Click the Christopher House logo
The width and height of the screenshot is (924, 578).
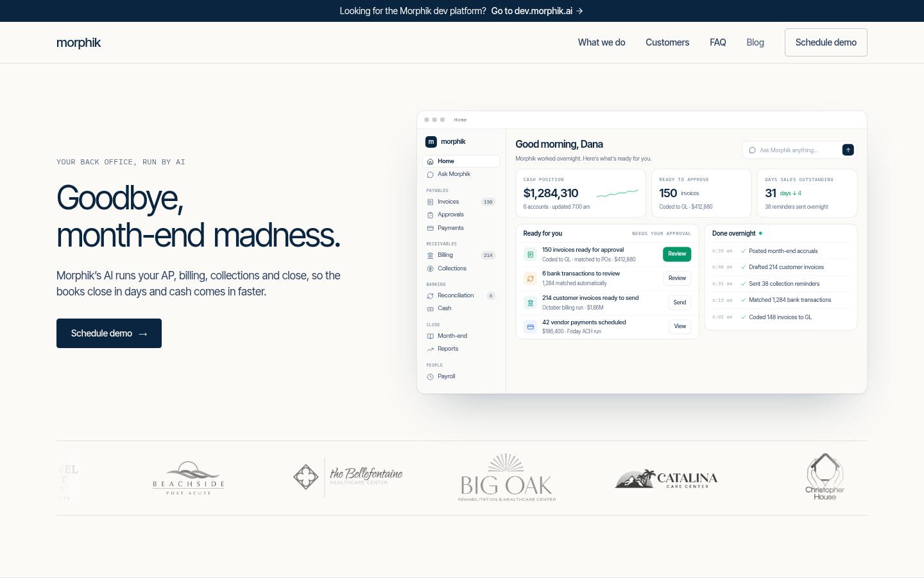click(x=825, y=477)
